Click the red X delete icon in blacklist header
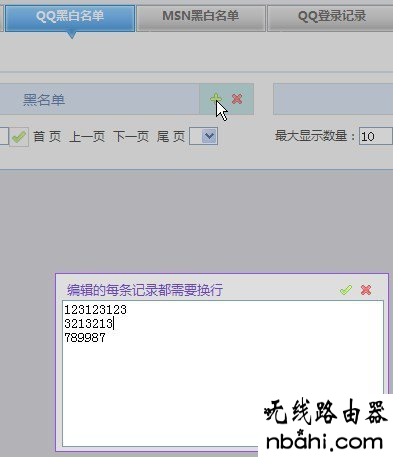Image resolution: width=393 pixels, height=457 pixels. coord(237,99)
